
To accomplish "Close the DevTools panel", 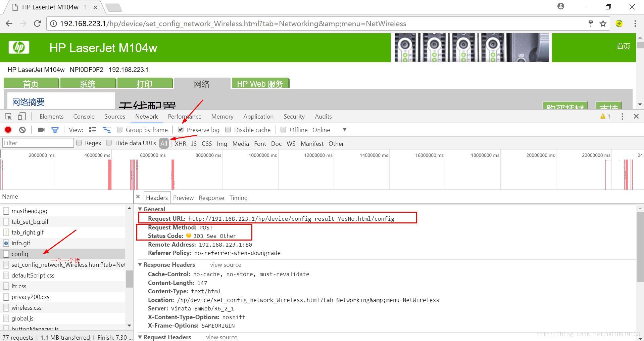I will [x=636, y=116].
